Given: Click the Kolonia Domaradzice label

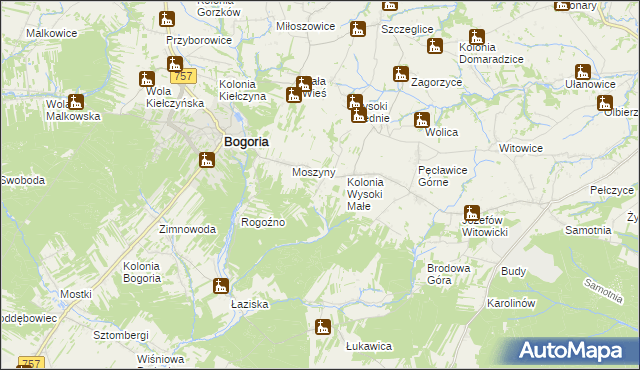Looking at the screenshot, I should click(x=491, y=53).
